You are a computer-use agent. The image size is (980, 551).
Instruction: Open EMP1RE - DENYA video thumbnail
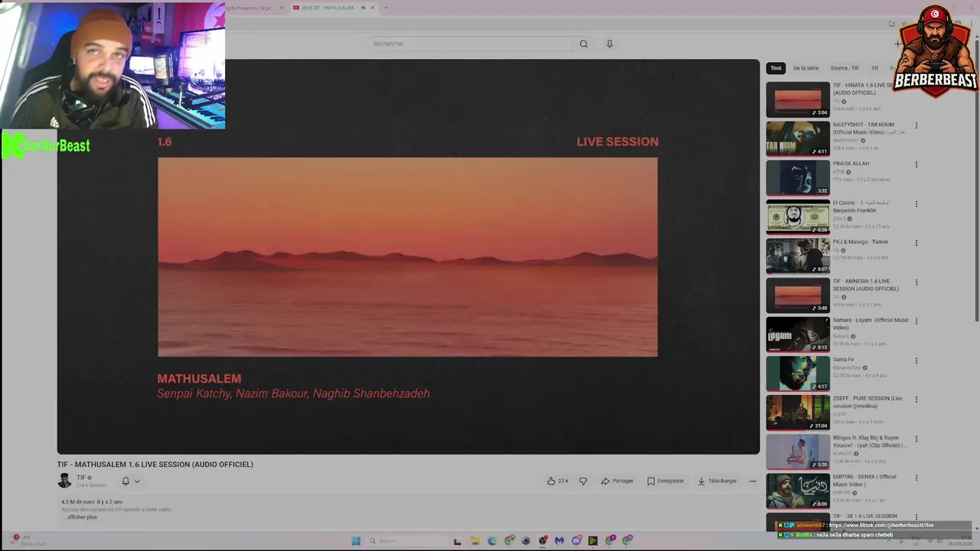pyautogui.click(x=798, y=491)
